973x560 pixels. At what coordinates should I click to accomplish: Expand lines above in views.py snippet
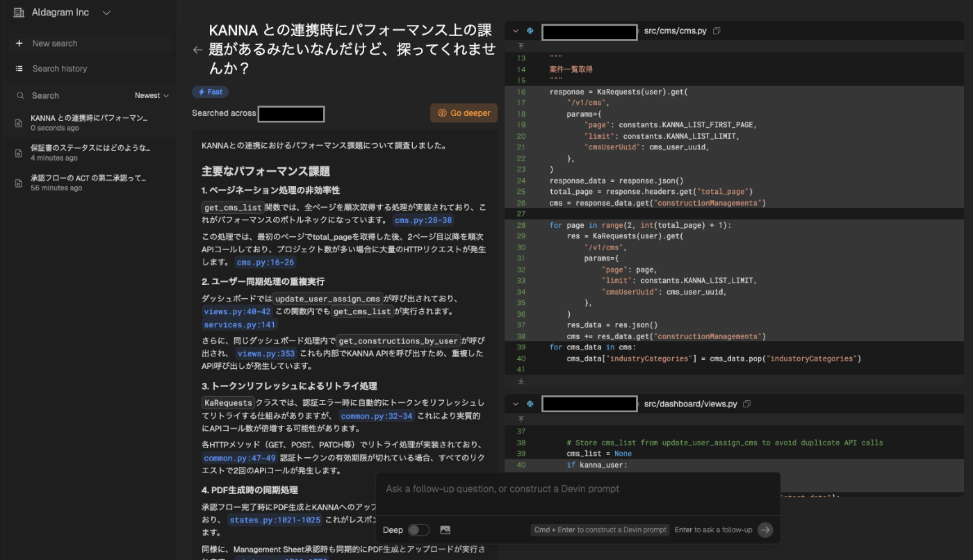521,419
